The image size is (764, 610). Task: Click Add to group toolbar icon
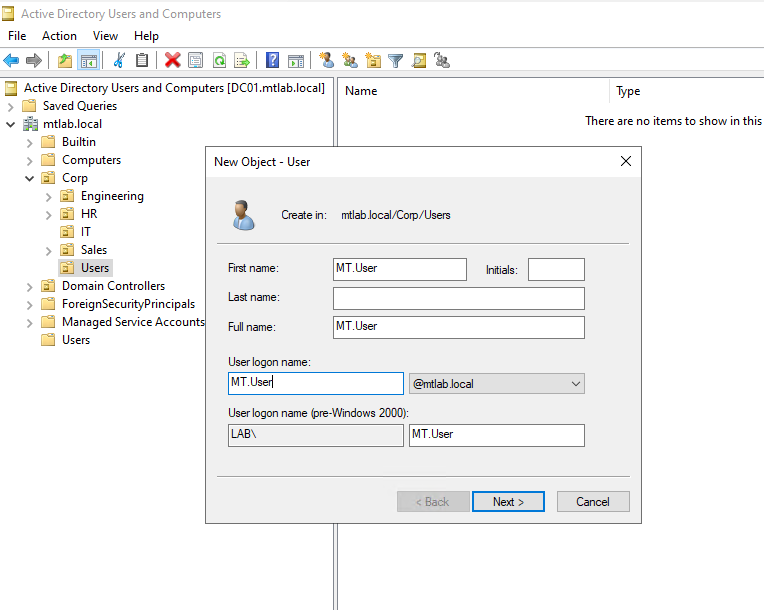pos(442,60)
